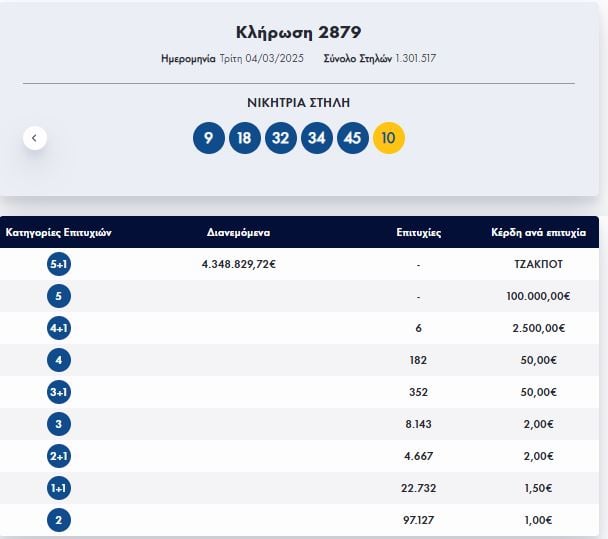Screen dimensions: 608x539
Task: Select winning number ball 18
Action: [x=244, y=138]
